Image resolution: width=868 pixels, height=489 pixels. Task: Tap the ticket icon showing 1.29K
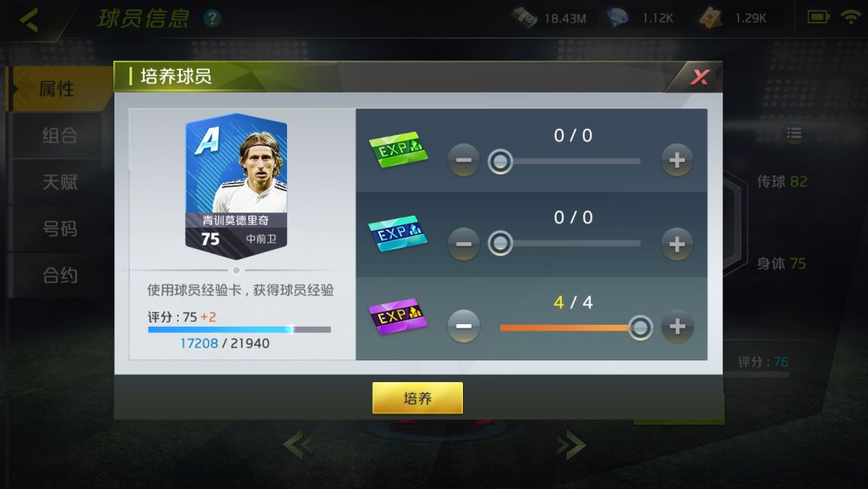(710, 18)
